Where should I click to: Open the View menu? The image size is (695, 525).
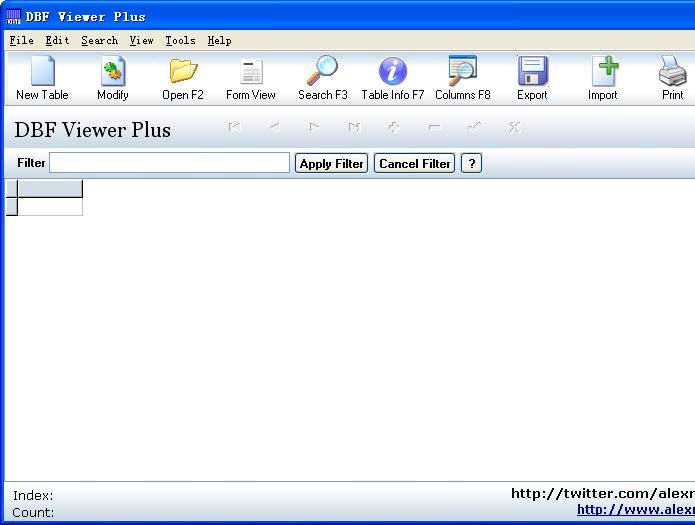click(141, 40)
